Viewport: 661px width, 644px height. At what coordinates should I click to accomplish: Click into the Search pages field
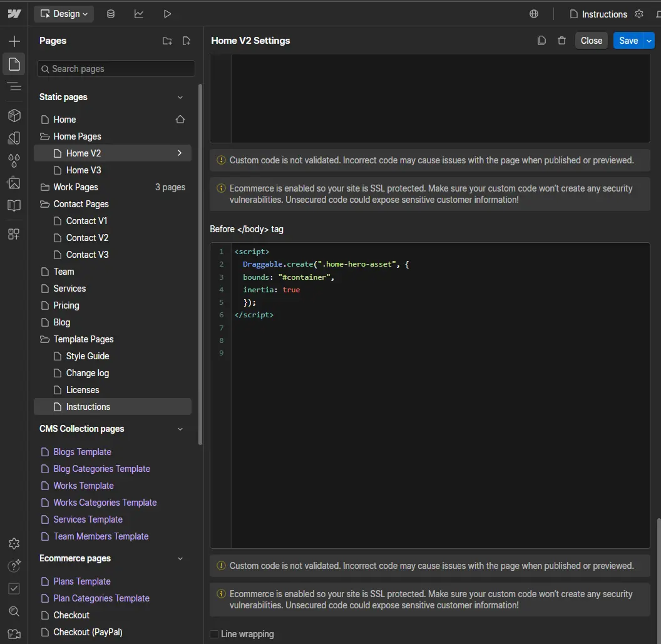pos(116,69)
